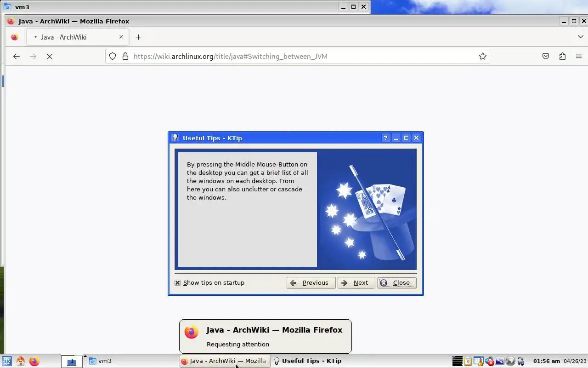This screenshot has width=588, height=368.
Task: Select virtual desktop 1 pager
Action: pyautogui.click(x=72, y=362)
